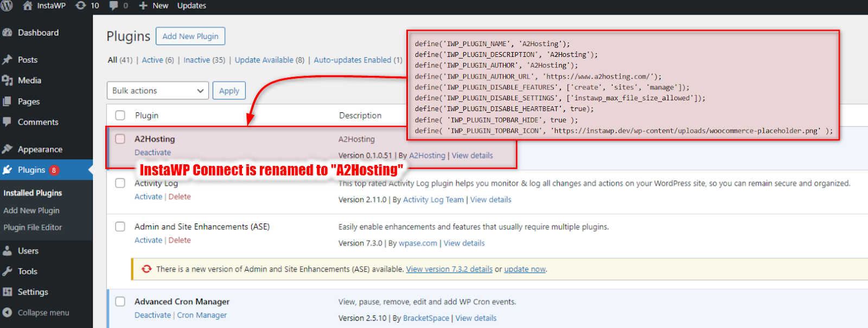View details for Advanced Cron Manager
Image resolution: width=868 pixels, height=328 pixels.
pos(476,318)
